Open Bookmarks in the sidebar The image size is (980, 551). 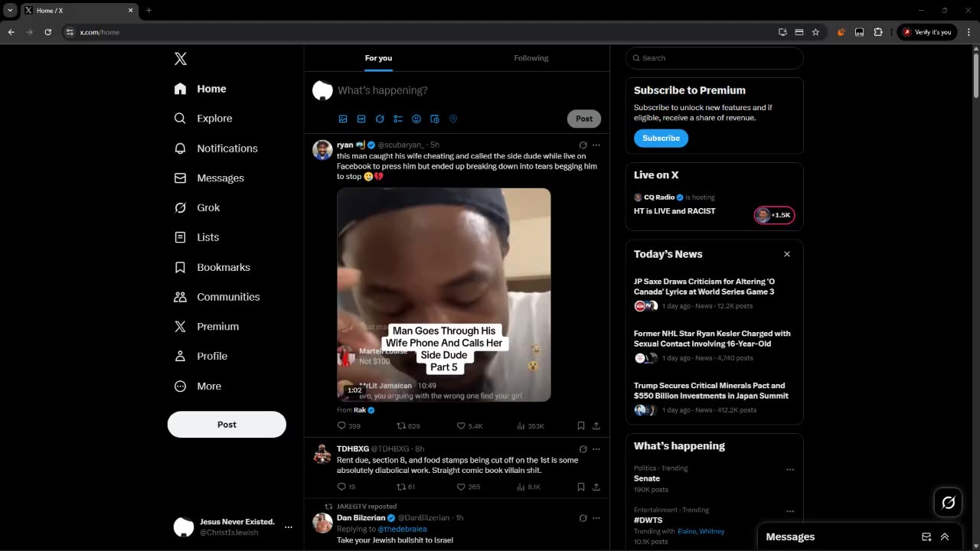click(x=212, y=267)
